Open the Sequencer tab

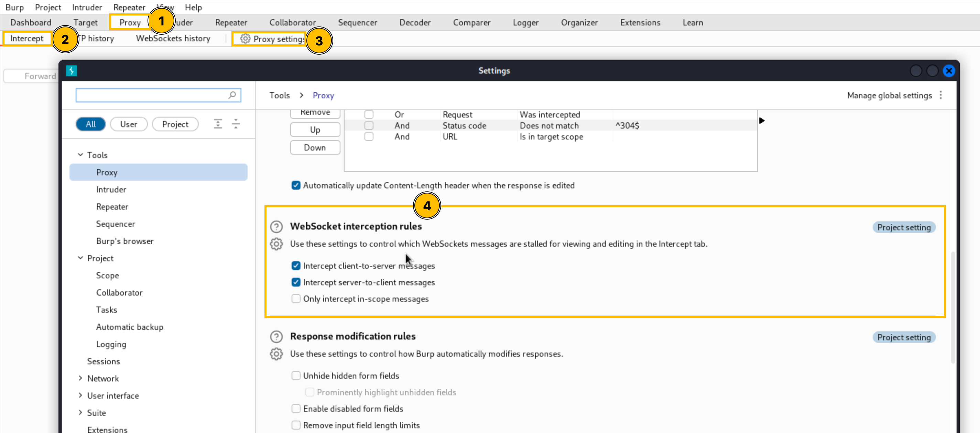coord(358,22)
